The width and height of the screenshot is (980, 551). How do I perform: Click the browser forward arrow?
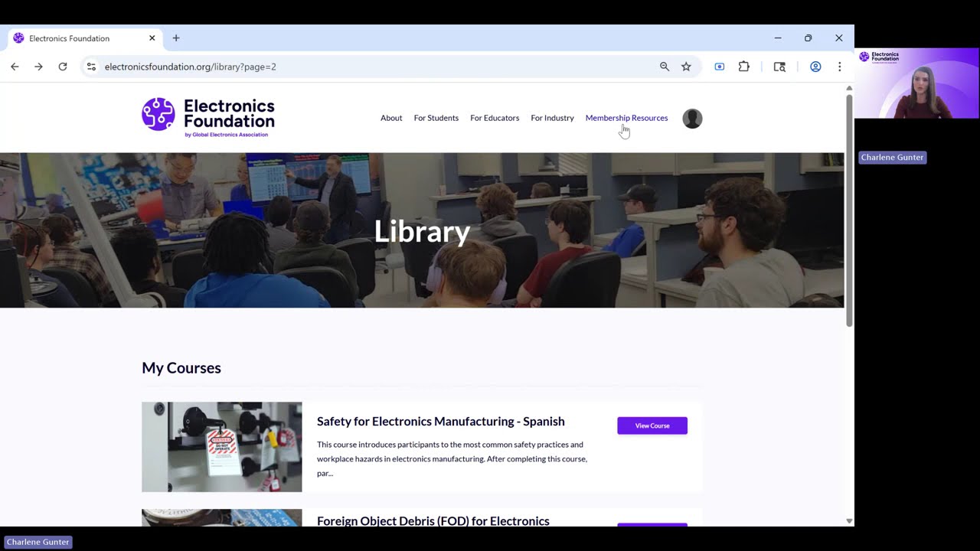click(x=38, y=67)
